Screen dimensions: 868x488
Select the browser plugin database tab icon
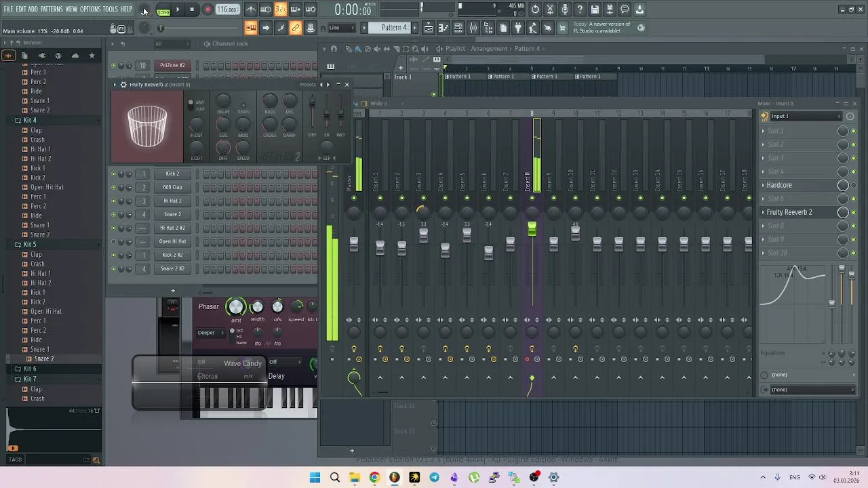(41, 56)
